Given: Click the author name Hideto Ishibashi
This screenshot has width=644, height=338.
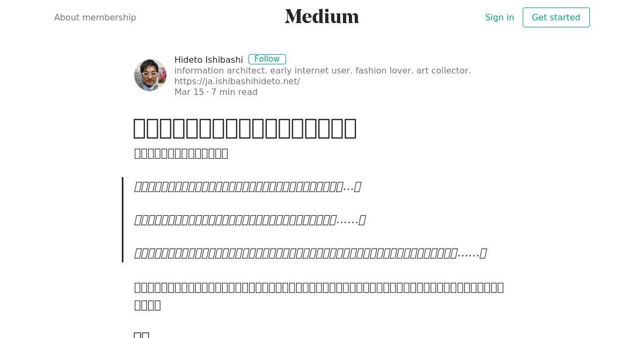Looking at the screenshot, I should [209, 60].
